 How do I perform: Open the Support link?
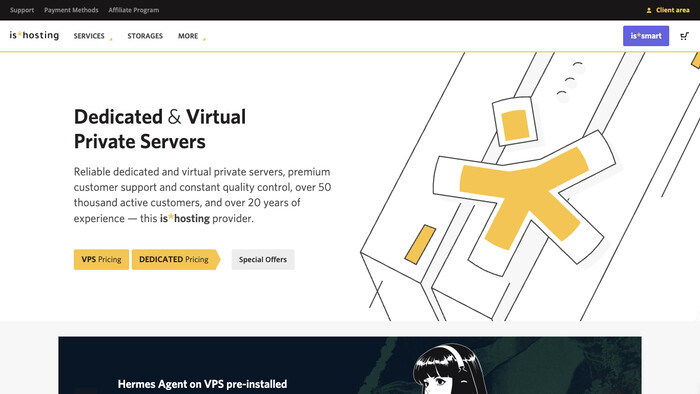click(x=22, y=10)
